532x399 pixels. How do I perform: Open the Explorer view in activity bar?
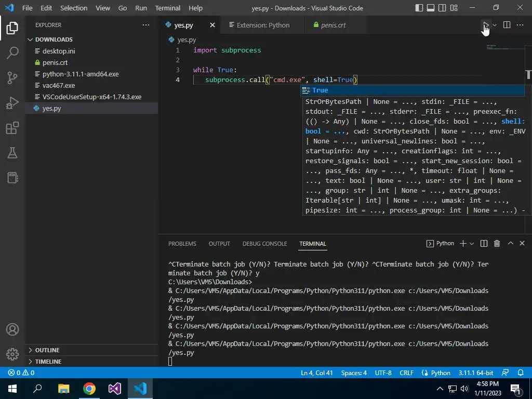click(x=12, y=28)
